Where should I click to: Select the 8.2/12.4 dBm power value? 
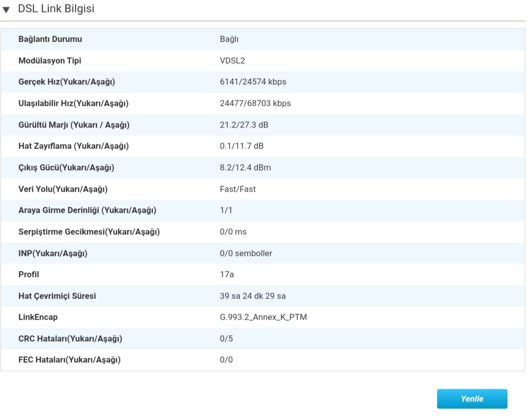(x=245, y=168)
